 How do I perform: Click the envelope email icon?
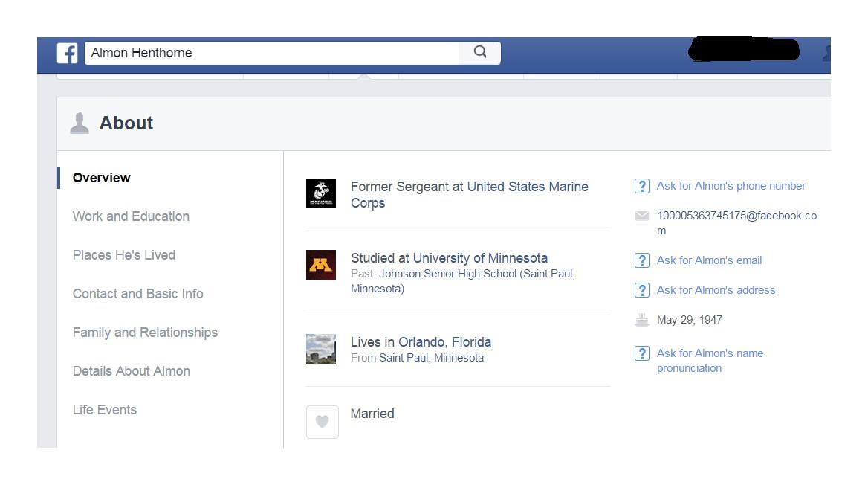pos(641,216)
